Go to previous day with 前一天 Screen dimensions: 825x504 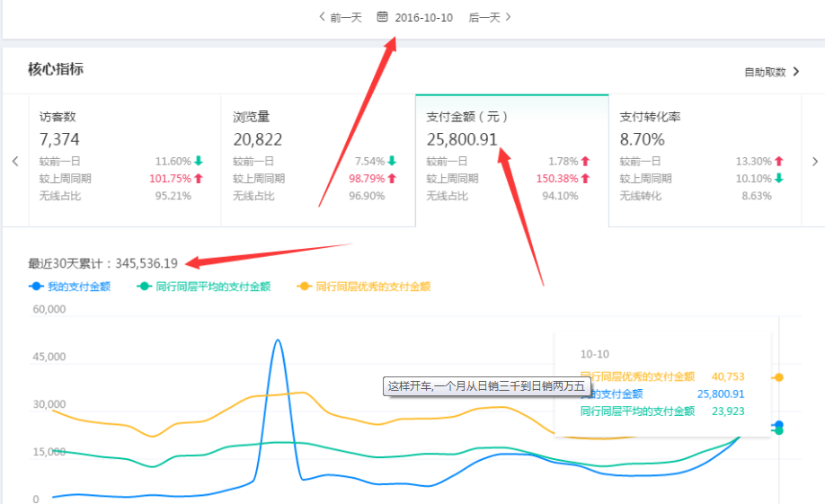341,17
